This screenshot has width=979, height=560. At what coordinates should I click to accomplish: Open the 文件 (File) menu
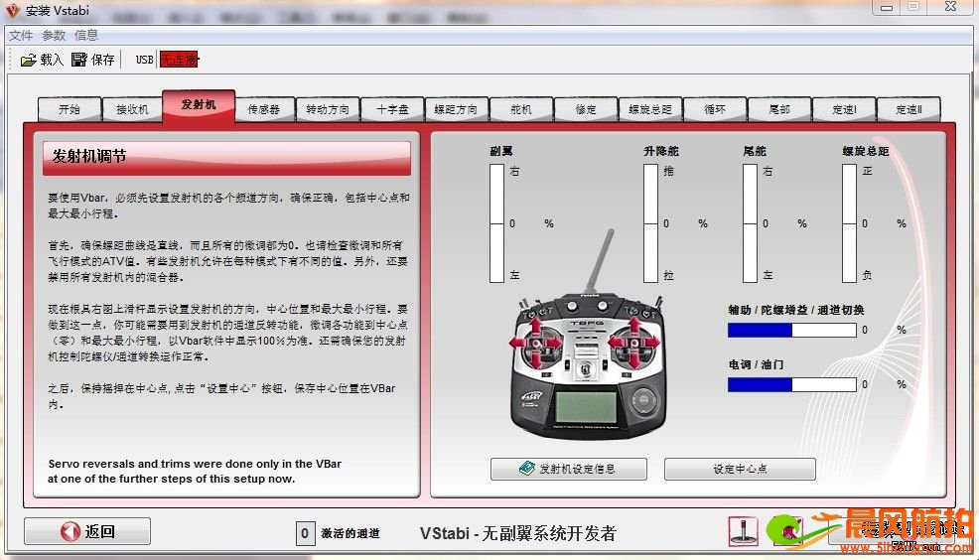(x=21, y=35)
